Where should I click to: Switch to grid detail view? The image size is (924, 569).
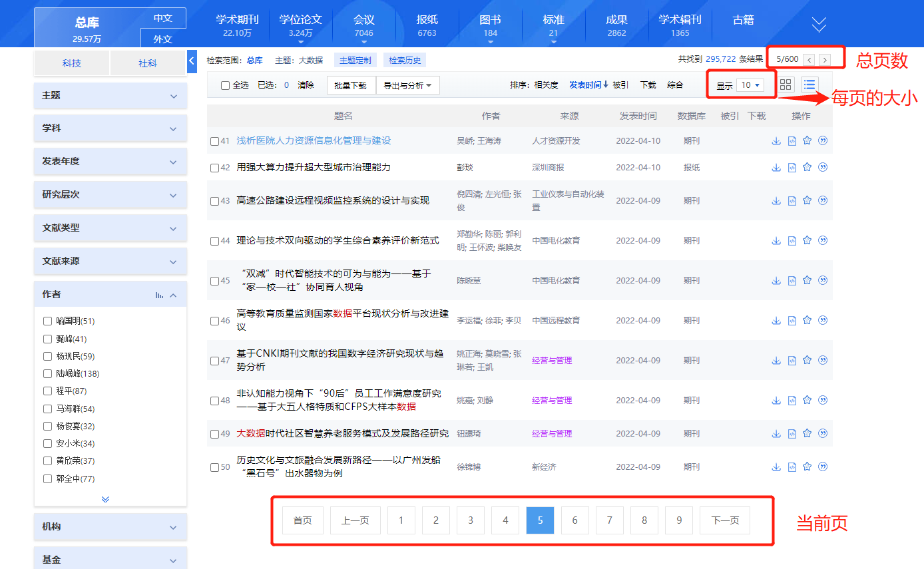click(786, 85)
